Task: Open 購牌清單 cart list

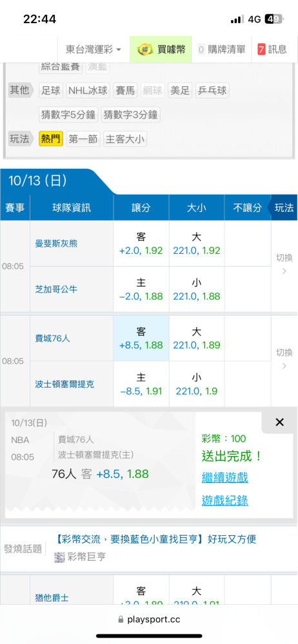Action: click(221, 50)
